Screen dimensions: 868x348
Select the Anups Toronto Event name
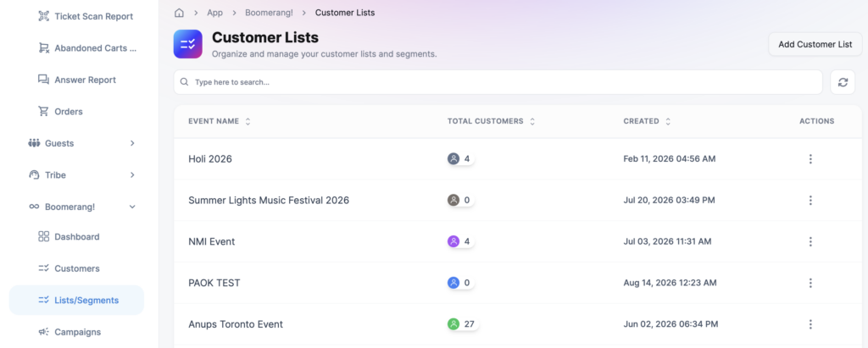236,324
